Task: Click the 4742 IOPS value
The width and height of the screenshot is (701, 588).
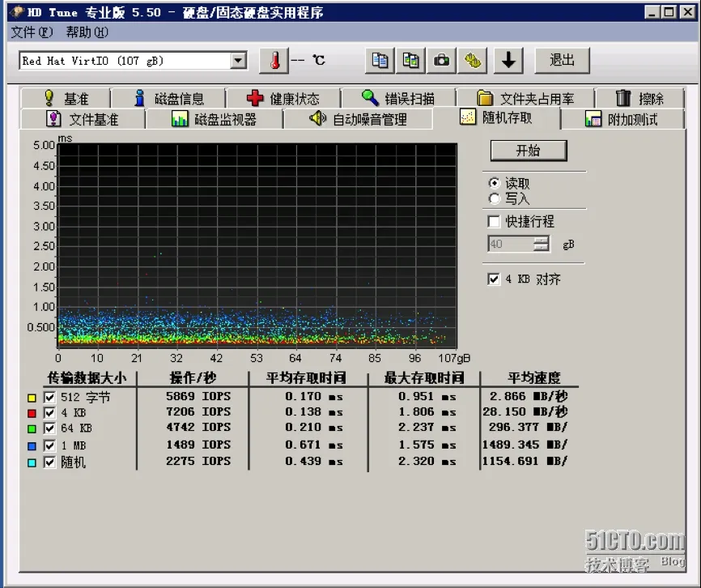Action: 198,427
